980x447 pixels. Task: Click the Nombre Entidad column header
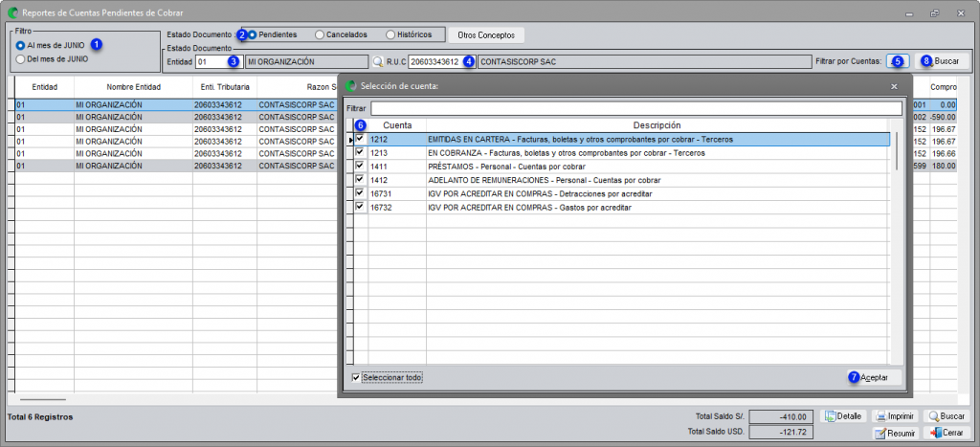coord(133,87)
